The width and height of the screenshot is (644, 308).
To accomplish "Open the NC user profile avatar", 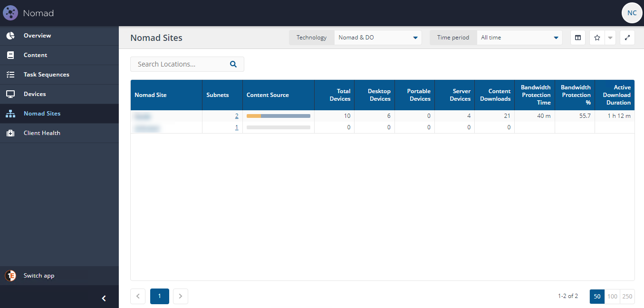I will coord(632,13).
